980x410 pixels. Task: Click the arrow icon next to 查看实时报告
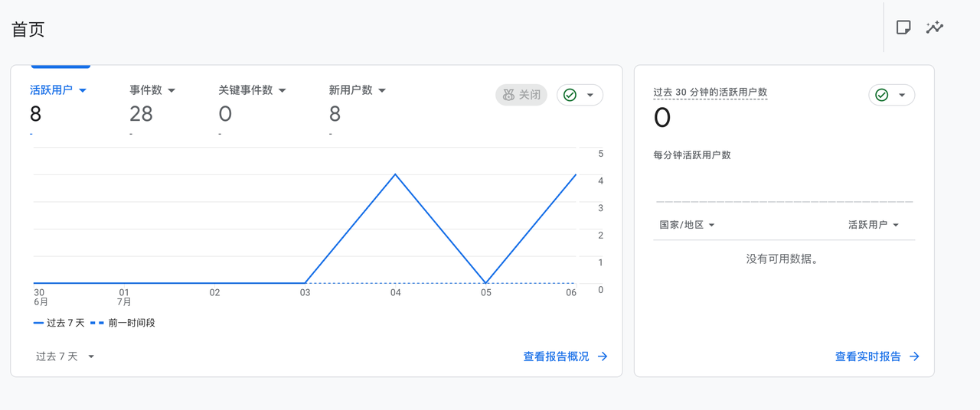pos(914,356)
